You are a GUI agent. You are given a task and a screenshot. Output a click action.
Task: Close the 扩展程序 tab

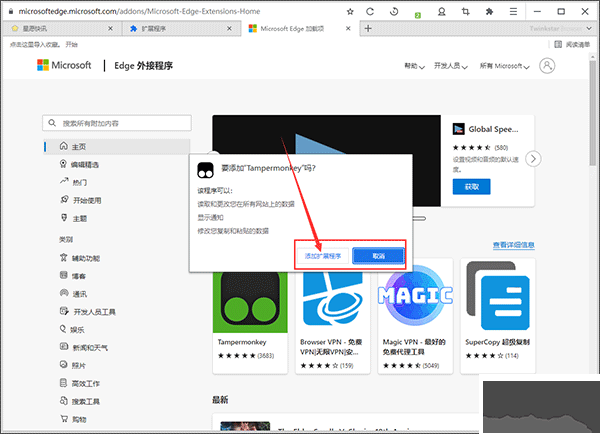click(229, 28)
